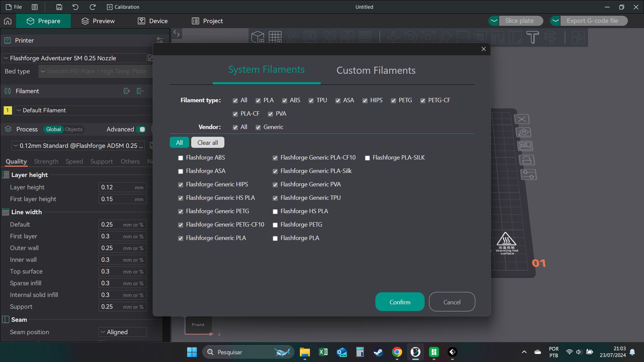Check the Flashforge ASA filament
This screenshot has width=644, height=362.
click(180, 171)
